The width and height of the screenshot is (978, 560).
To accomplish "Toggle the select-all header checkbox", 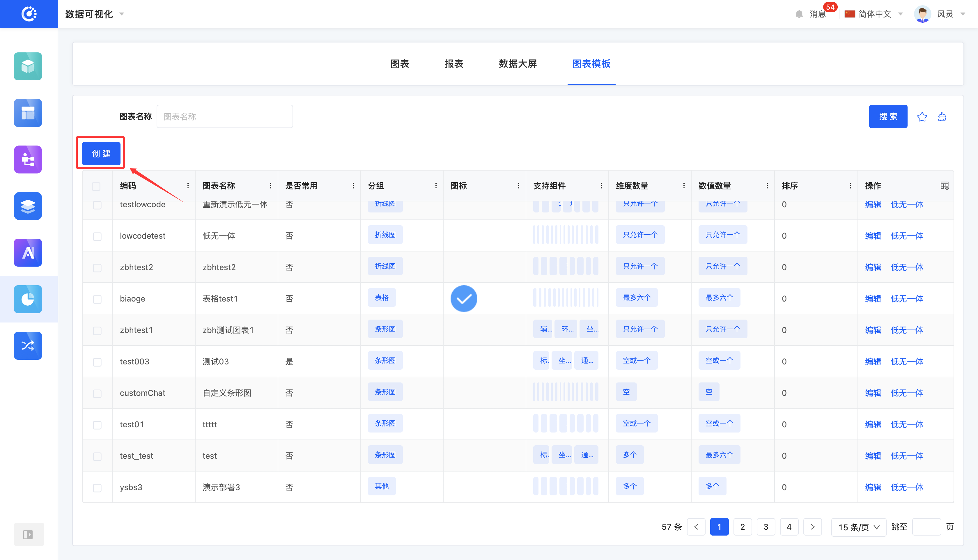I will [x=96, y=187].
